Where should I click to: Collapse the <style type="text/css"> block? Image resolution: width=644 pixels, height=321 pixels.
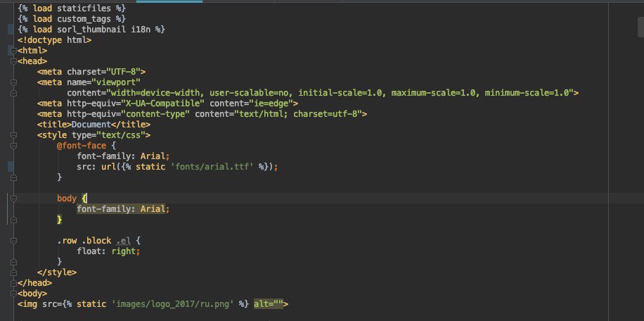(13, 135)
